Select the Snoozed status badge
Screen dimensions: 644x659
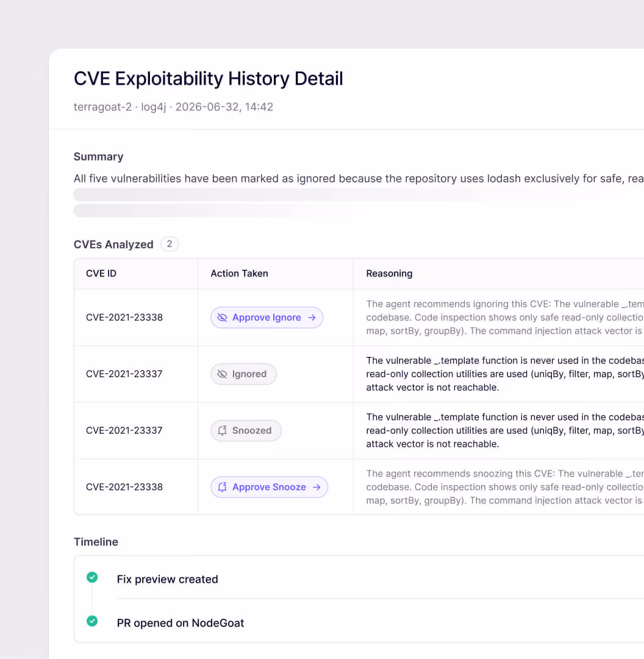coord(246,430)
